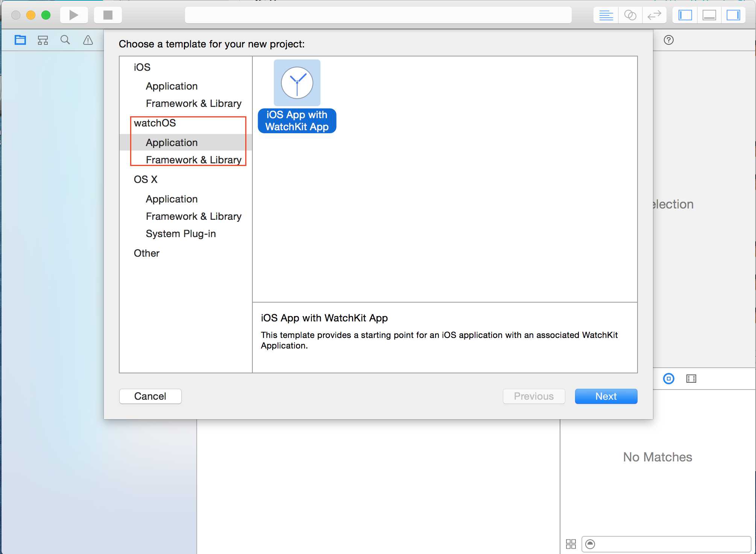
Task: Run the project with the play button
Action: point(74,15)
